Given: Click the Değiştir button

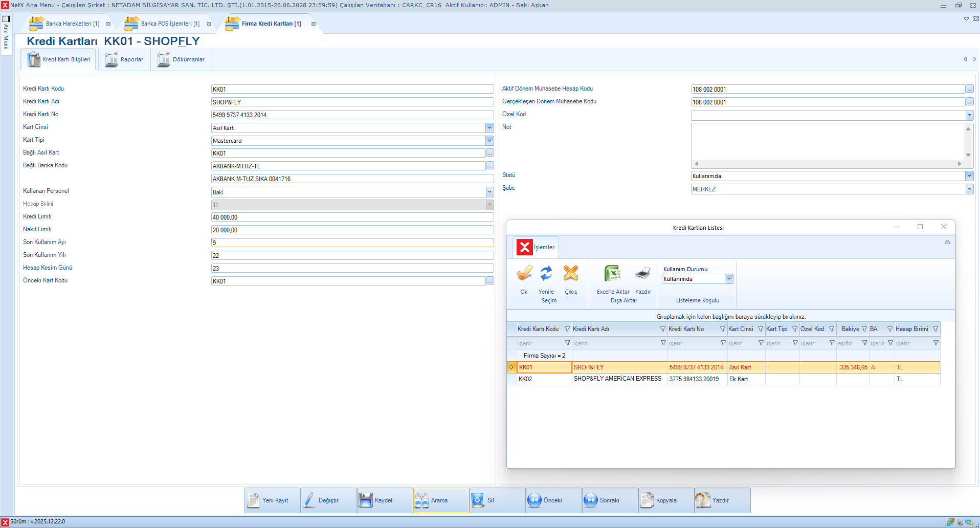Looking at the screenshot, I should click(x=328, y=500).
